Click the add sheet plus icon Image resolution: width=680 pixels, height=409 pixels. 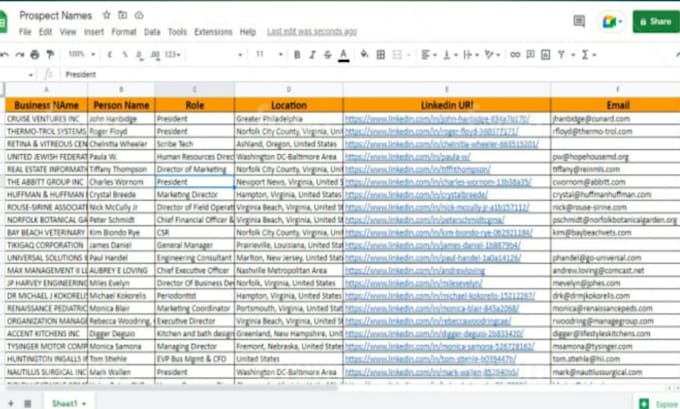pyautogui.click(x=11, y=403)
